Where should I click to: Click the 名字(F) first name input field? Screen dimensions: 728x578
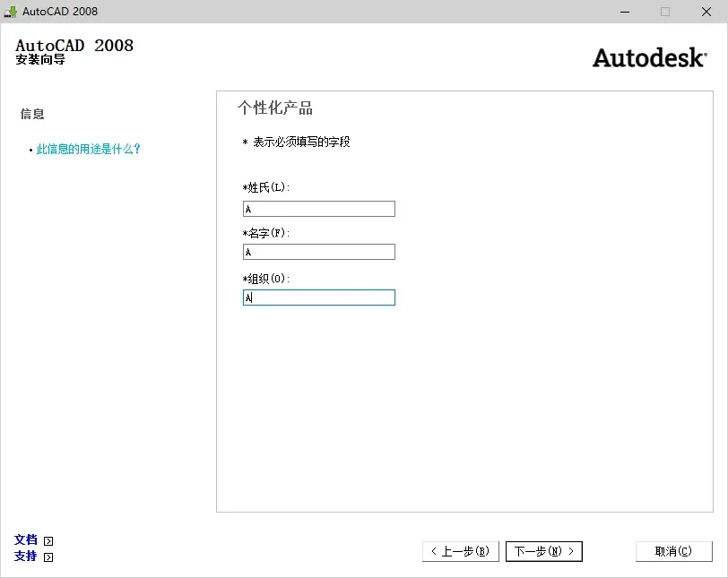tap(319, 252)
